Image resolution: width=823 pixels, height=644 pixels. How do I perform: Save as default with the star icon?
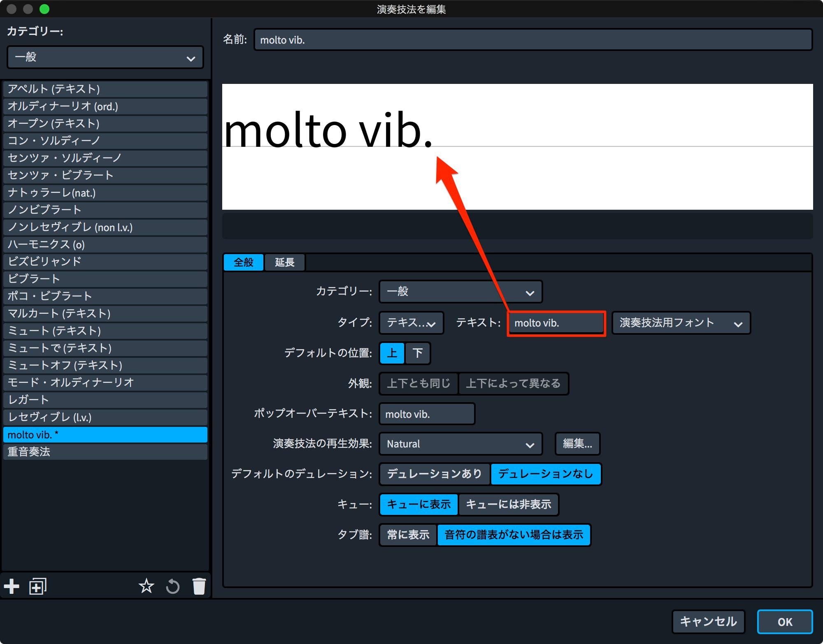pyautogui.click(x=146, y=586)
